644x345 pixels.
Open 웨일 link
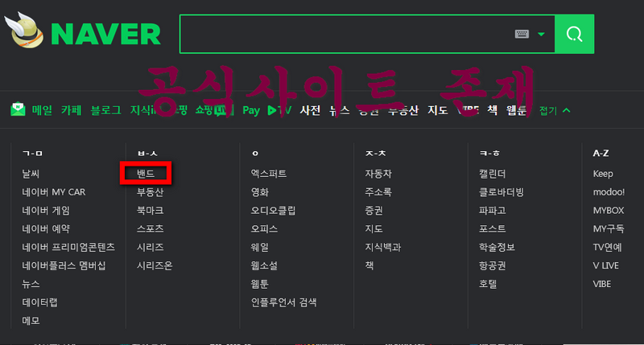coord(260,247)
